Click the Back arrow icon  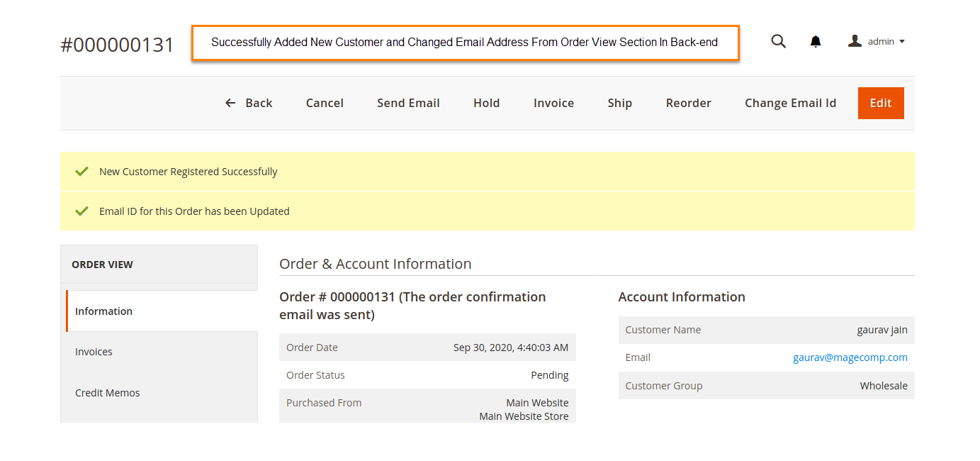pos(230,104)
